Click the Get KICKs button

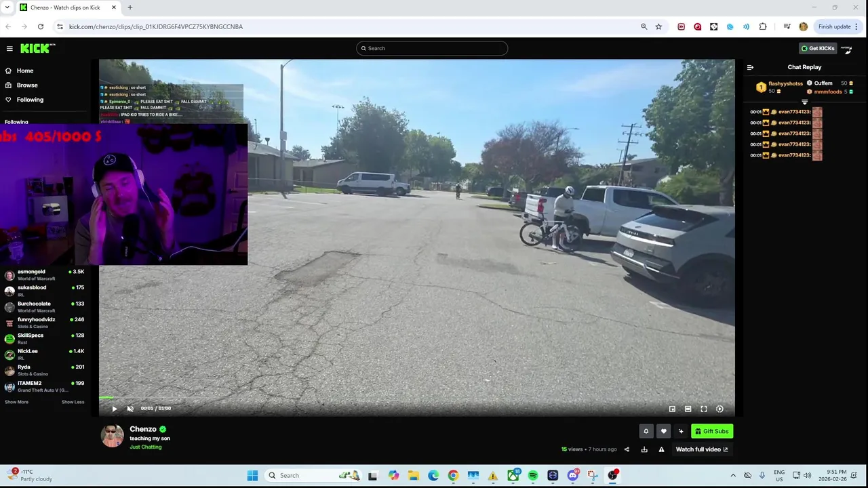coord(818,48)
